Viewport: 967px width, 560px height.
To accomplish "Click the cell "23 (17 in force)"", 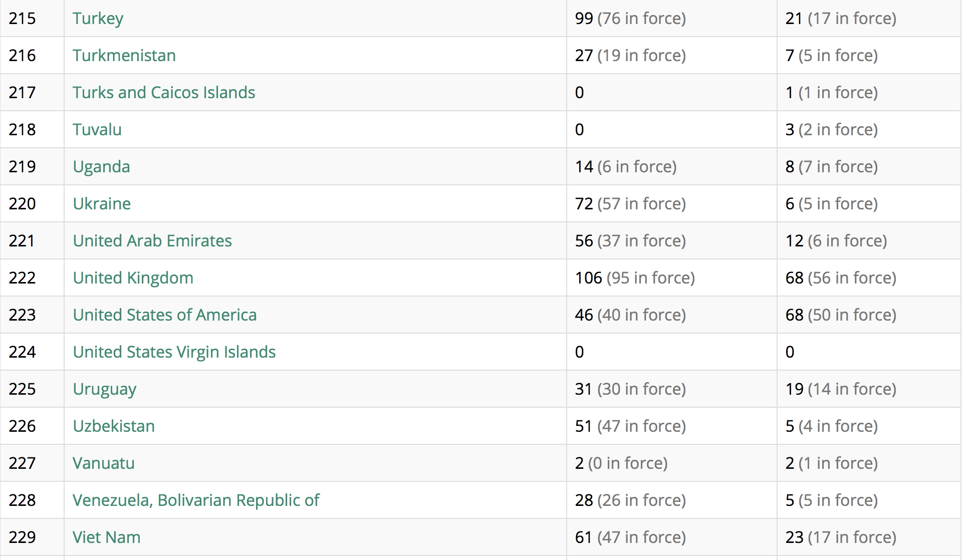I will click(869, 537).
